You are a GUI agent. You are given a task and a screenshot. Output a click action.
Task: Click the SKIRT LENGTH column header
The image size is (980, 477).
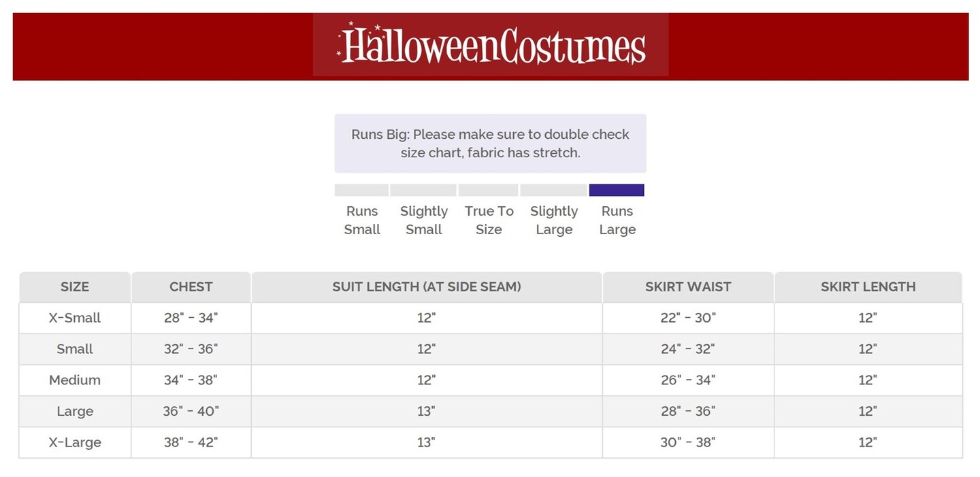[868, 287]
